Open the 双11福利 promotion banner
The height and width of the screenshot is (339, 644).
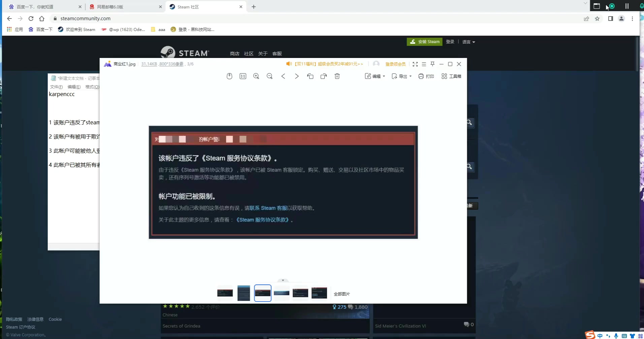325,64
